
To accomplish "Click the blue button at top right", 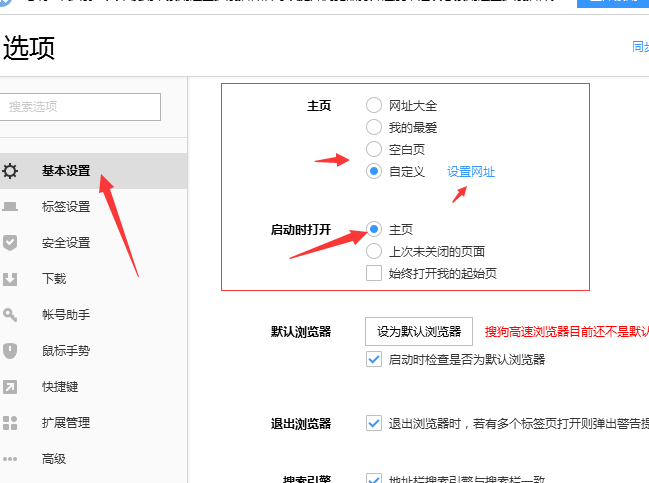I will (613, 3).
